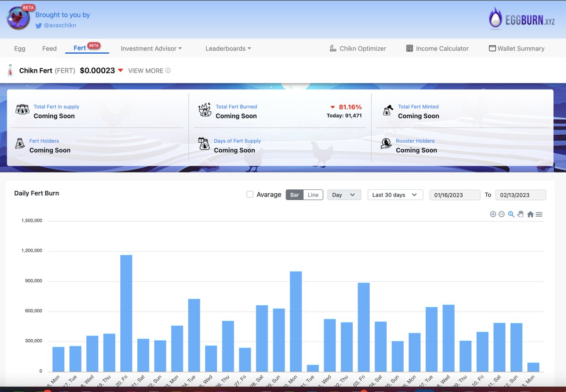Click the Twitter bird icon

point(39,25)
